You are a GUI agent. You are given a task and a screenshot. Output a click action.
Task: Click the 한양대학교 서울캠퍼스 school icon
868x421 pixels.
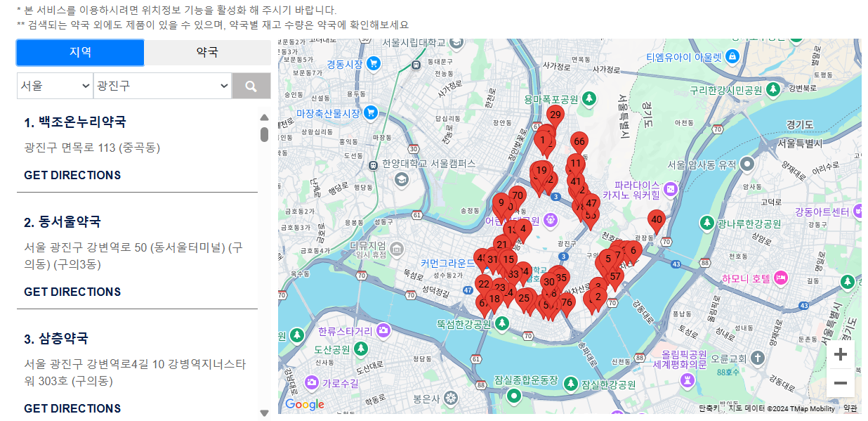click(x=401, y=180)
